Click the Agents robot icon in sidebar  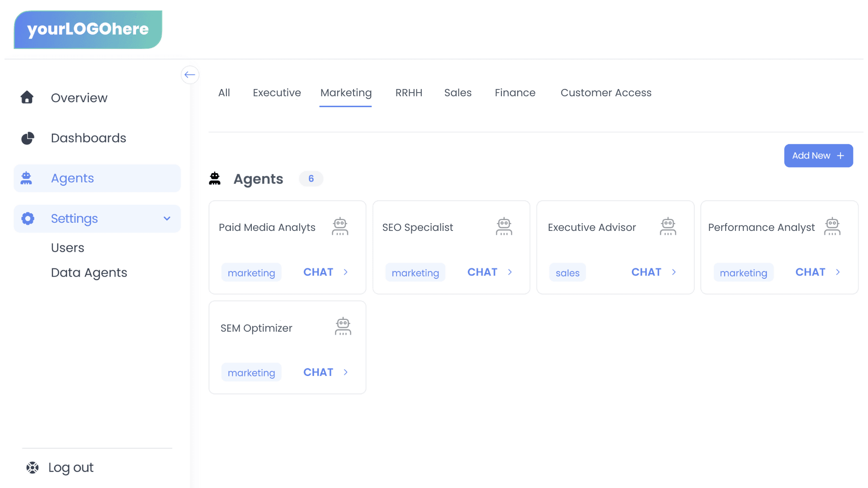[26, 178]
